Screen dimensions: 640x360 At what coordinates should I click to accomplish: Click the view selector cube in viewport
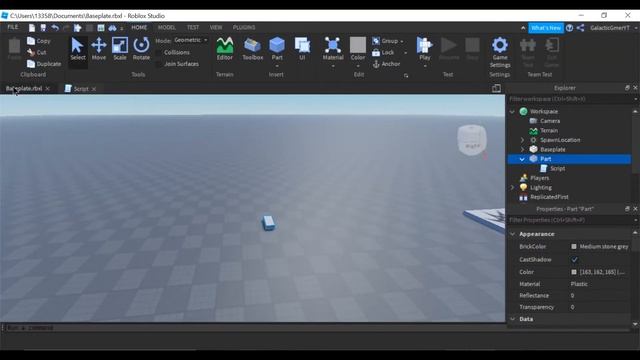[x=472, y=140]
